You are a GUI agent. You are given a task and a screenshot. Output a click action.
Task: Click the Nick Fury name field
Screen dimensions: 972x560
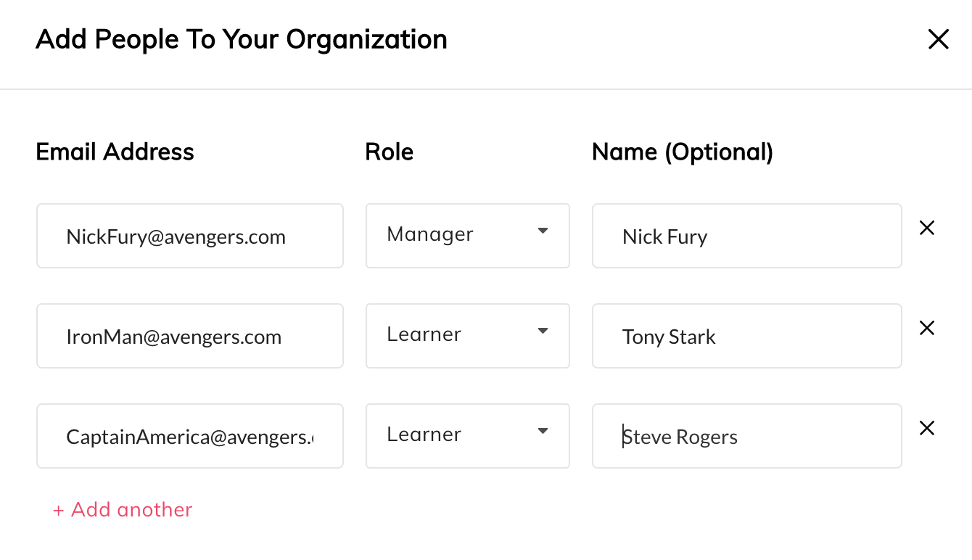[x=746, y=236]
